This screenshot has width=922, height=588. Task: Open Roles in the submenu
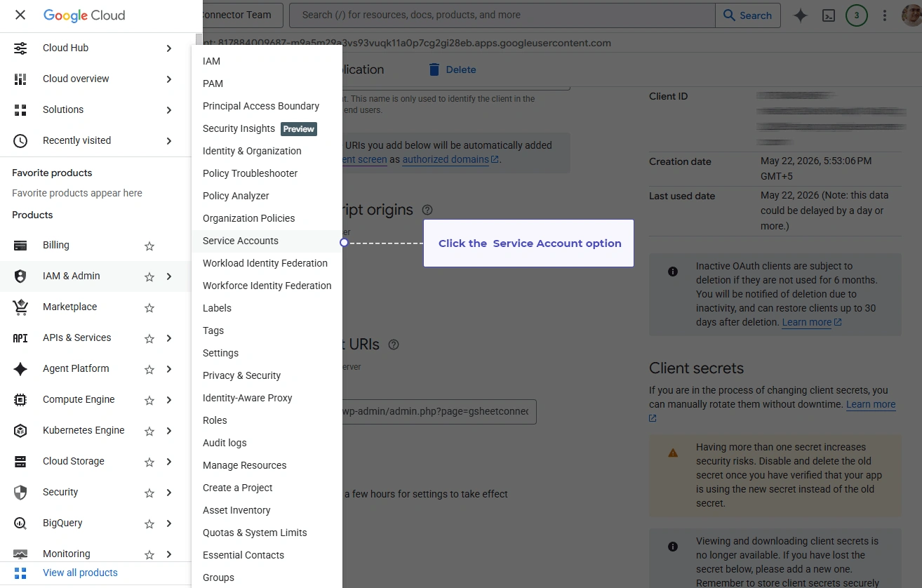267,420
